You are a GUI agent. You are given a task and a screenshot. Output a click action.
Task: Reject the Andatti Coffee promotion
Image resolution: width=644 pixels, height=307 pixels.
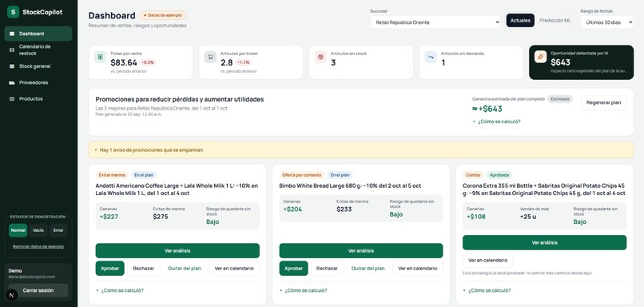tap(143, 269)
